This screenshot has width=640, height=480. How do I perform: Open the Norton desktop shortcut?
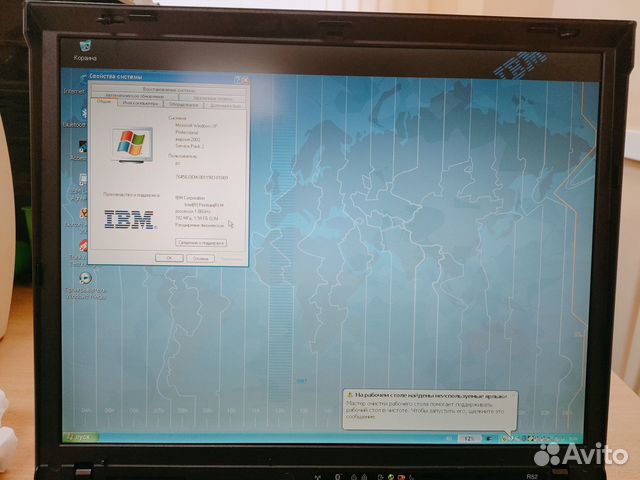click(x=78, y=220)
